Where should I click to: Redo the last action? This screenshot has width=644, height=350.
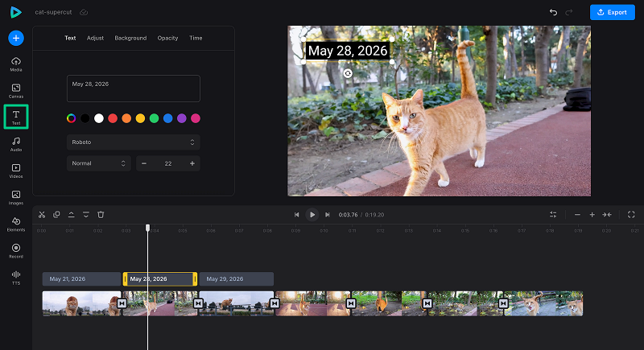pyautogui.click(x=569, y=12)
